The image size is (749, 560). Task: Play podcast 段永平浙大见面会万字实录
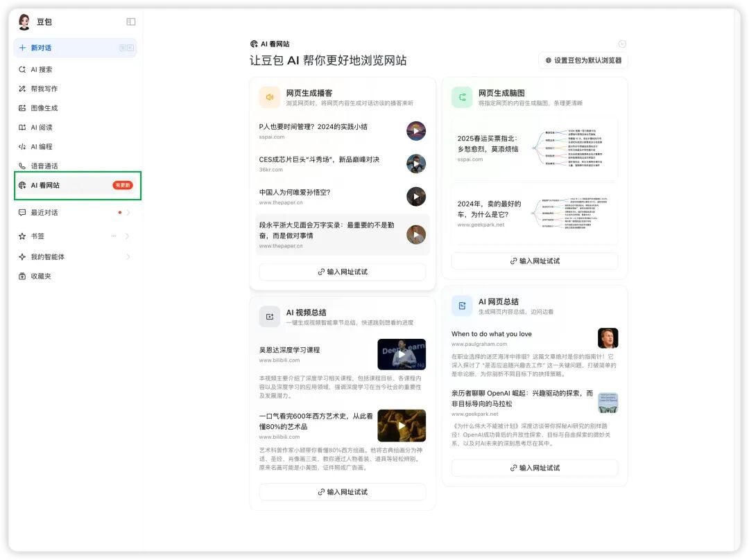click(x=416, y=235)
